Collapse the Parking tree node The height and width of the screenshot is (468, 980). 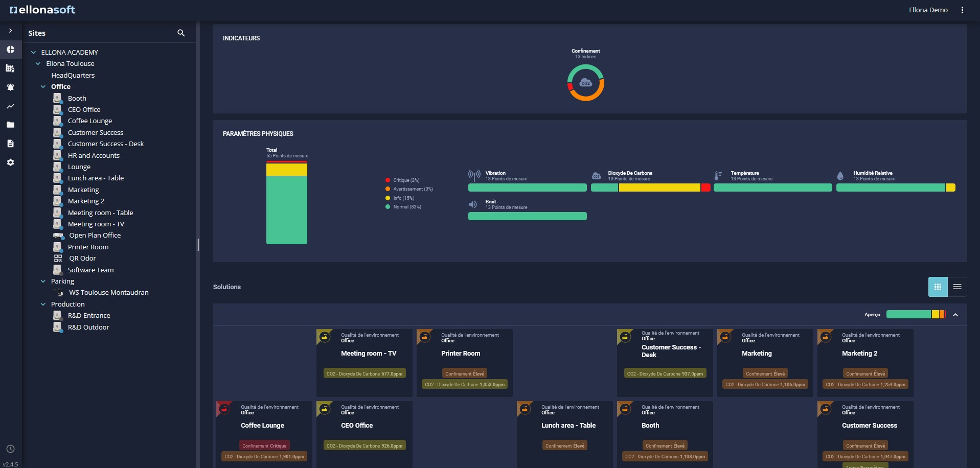(43, 282)
